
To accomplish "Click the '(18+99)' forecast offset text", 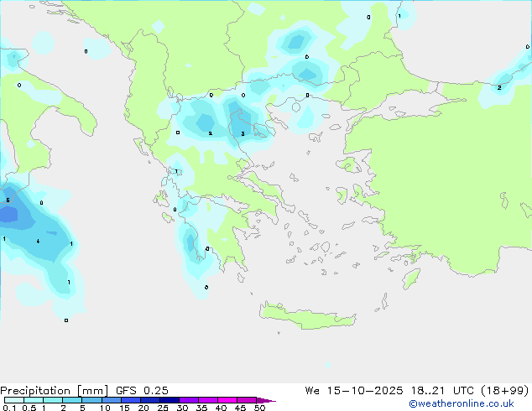I will point(505,391).
